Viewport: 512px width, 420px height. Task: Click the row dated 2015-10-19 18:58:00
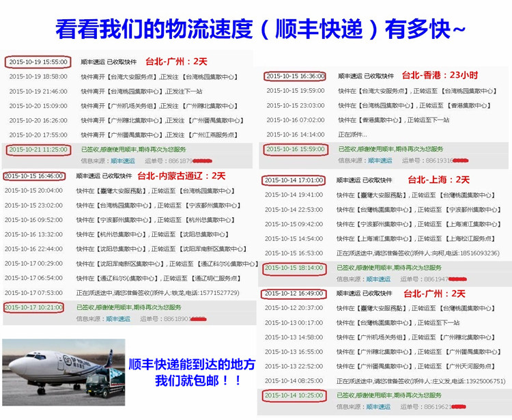pyautogui.click(x=124, y=76)
